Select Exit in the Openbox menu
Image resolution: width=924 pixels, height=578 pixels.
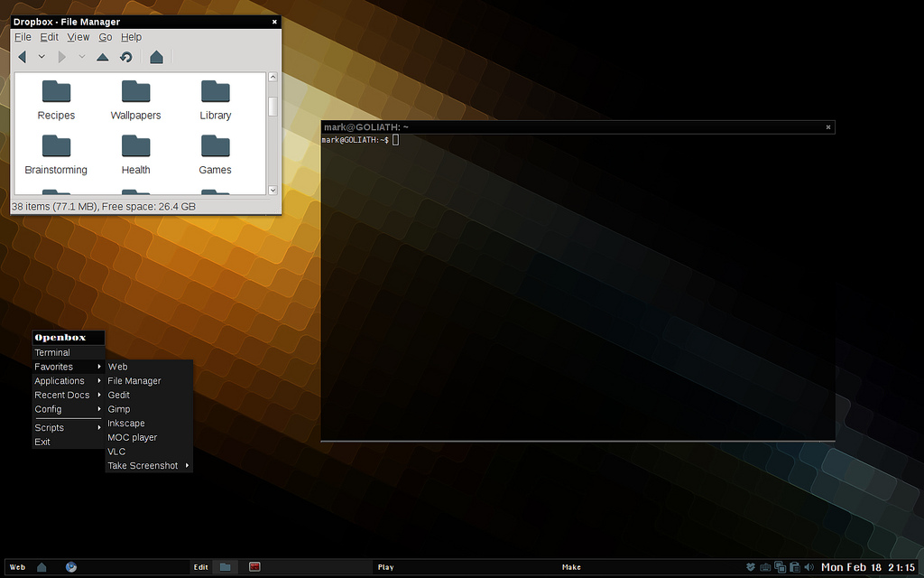69,442
